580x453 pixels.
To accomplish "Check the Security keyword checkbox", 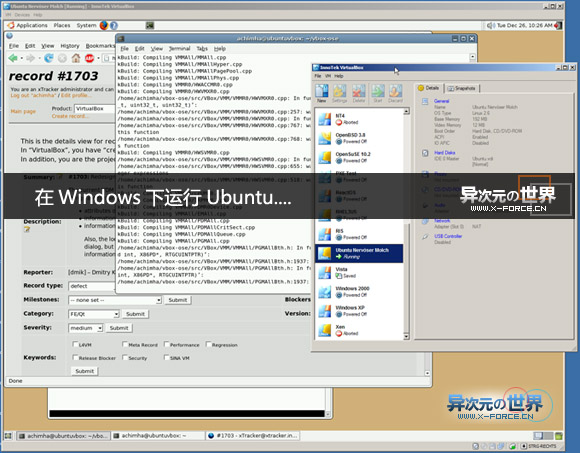I will tap(125, 358).
